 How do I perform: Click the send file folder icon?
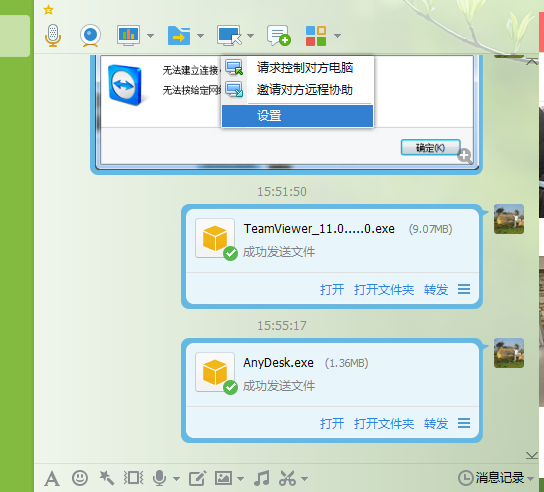coord(179,35)
